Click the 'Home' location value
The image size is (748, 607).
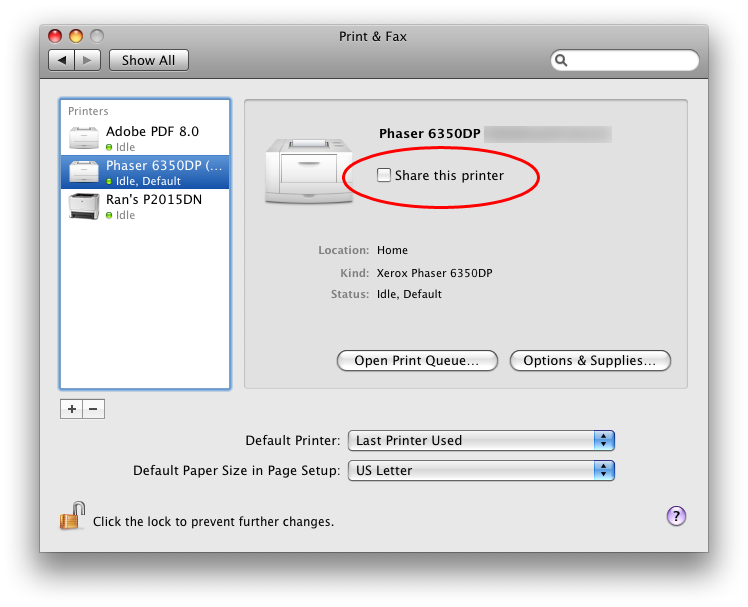(x=392, y=250)
